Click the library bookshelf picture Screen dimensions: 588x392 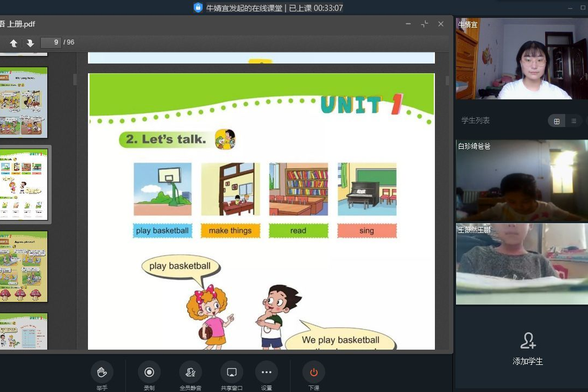tap(299, 189)
